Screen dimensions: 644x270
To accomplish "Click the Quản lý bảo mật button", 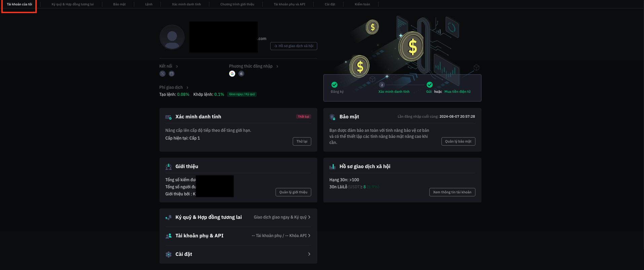I will 458,141.
